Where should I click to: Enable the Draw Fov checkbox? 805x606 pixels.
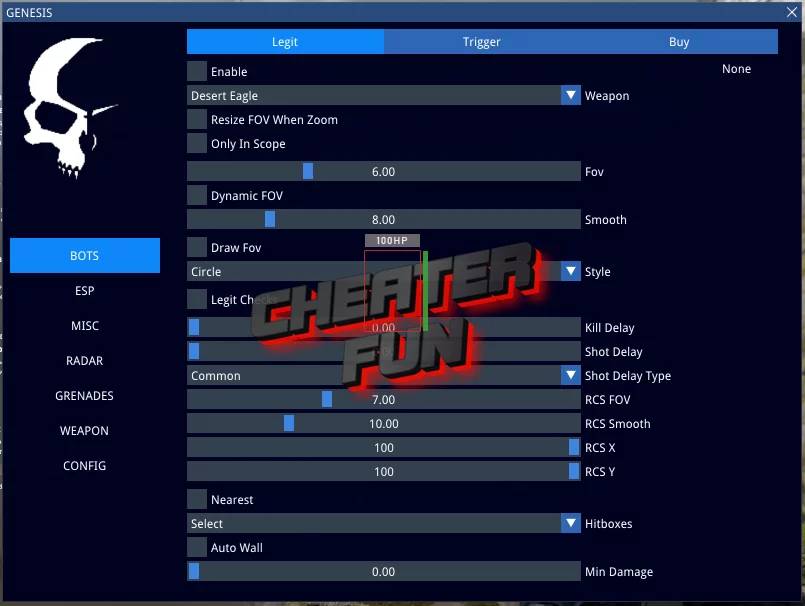coord(196,247)
